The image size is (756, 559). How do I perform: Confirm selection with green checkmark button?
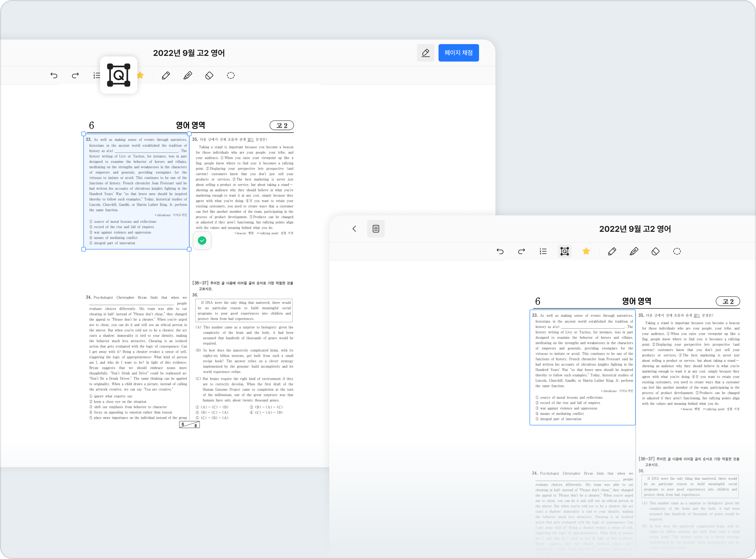[202, 240]
